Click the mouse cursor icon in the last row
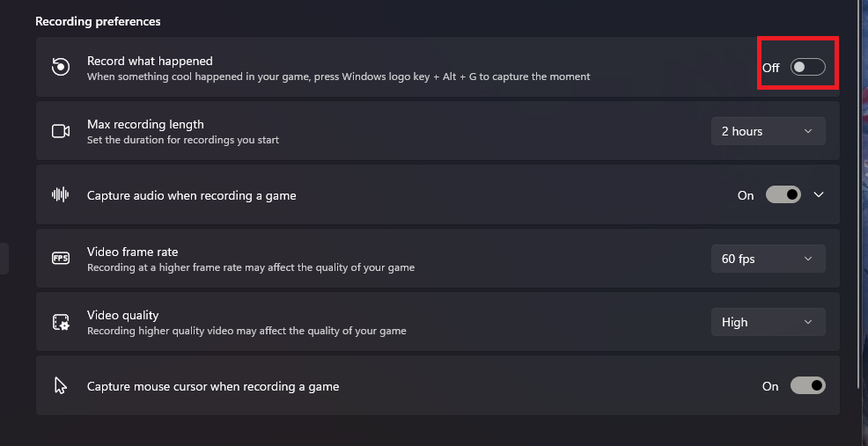The image size is (868, 446). [x=61, y=386]
